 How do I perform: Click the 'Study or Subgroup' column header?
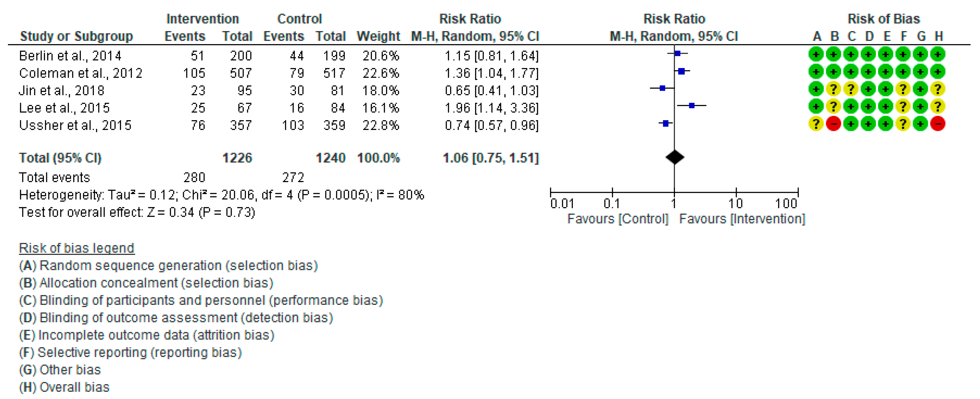[77, 37]
